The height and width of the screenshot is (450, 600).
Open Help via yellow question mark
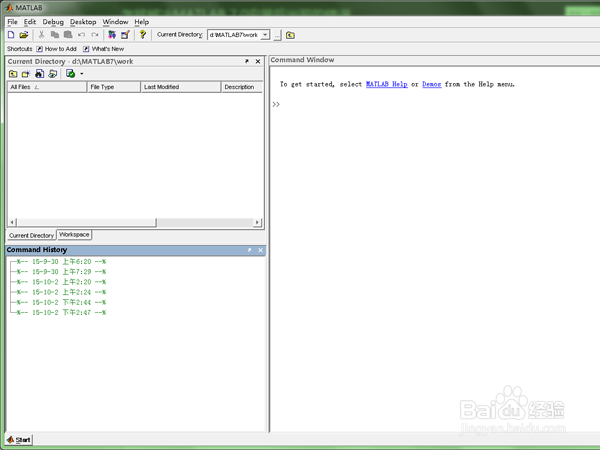click(143, 35)
